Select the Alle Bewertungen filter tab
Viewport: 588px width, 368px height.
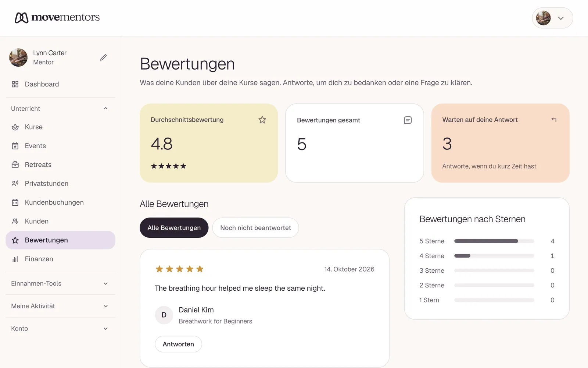(x=174, y=228)
